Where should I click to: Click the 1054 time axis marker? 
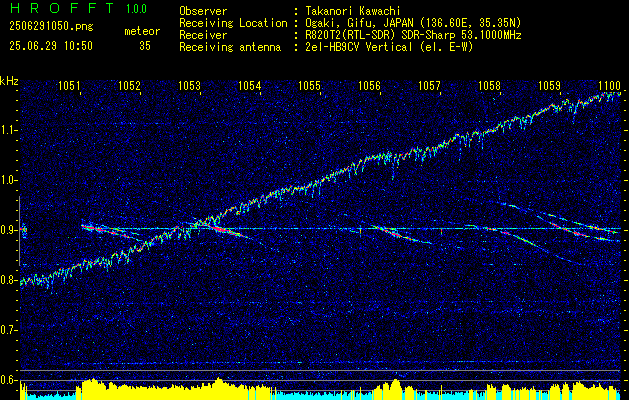250,86
